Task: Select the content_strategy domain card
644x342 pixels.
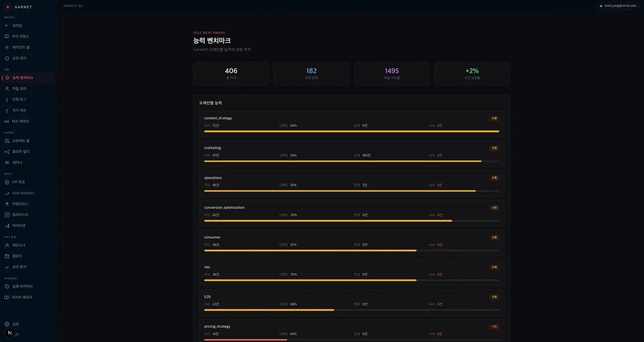Action: coord(351,124)
